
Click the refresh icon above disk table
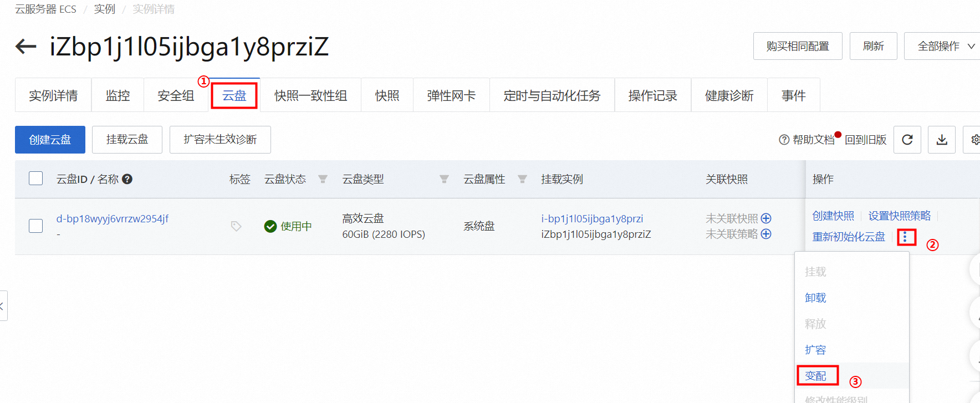[x=907, y=140]
